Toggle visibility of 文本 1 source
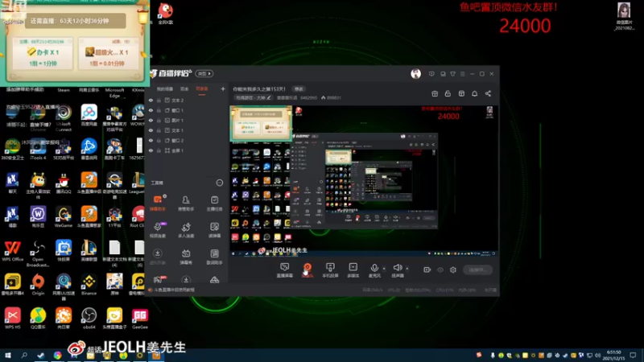The height and width of the screenshot is (362, 644). [x=151, y=130]
